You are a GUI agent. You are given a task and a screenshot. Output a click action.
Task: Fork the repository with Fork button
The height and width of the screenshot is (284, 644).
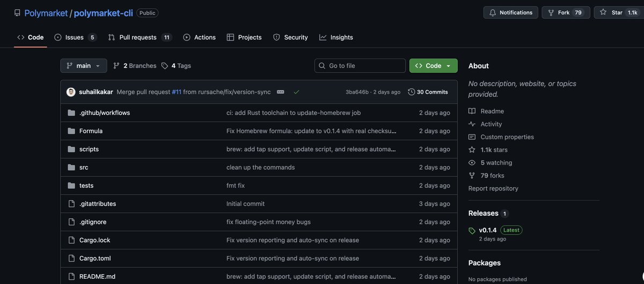[x=566, y=12]
